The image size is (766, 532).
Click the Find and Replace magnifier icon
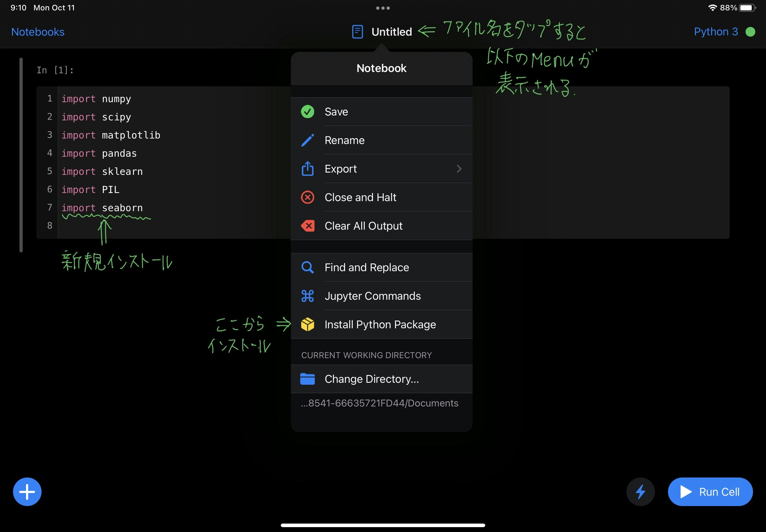tap(307, 267)
